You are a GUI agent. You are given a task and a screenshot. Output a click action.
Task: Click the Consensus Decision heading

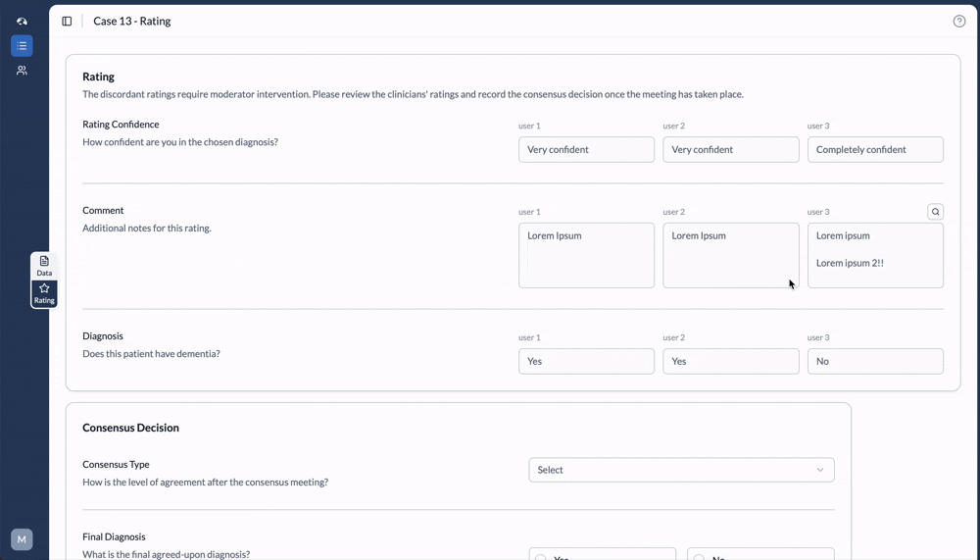[130, 428]
